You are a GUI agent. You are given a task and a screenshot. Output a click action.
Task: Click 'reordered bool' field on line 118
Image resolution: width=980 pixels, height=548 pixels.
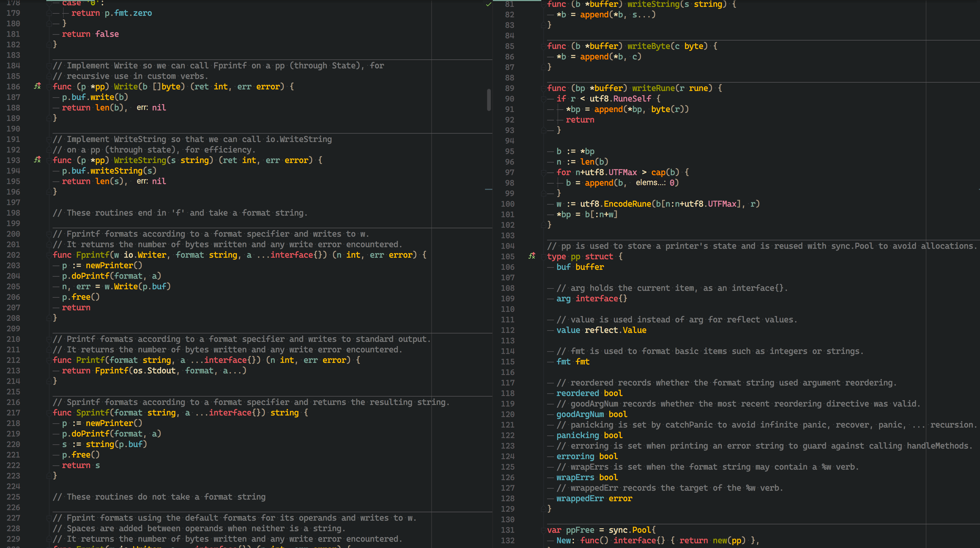coord(589,394)
